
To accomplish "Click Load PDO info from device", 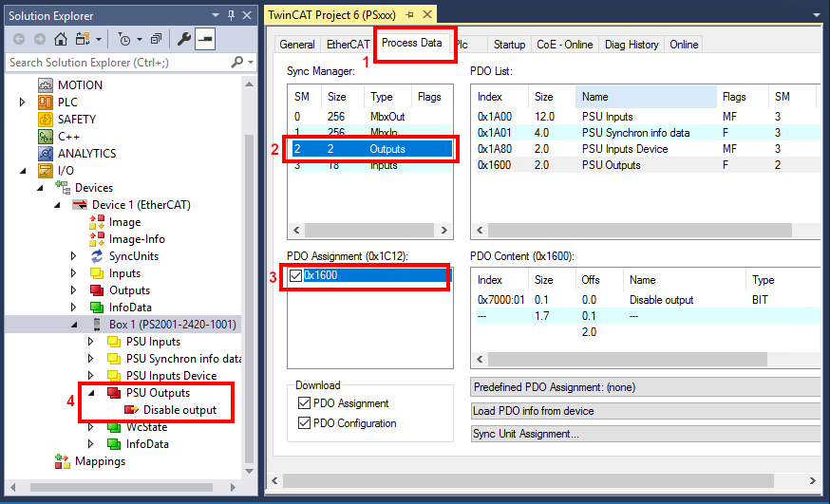I will (x=645, y=411).
